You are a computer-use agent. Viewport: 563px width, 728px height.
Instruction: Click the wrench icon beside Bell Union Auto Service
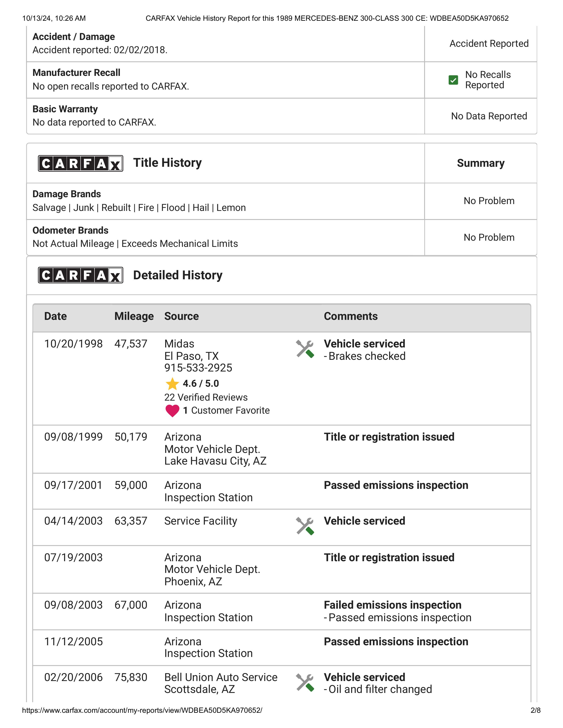click(305, 683)
